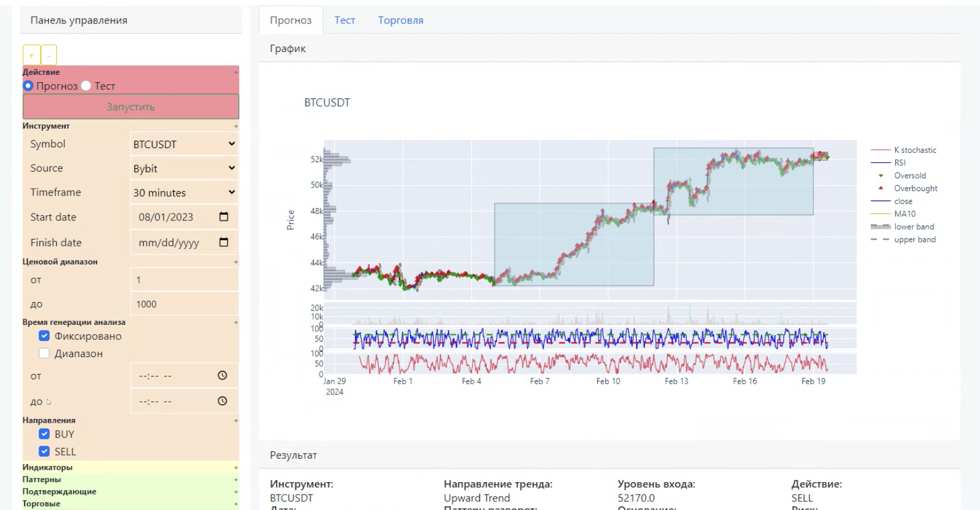The image size is (980, 510).
Task: Open the Start date calendar picker icon
Action: [224, 217]
